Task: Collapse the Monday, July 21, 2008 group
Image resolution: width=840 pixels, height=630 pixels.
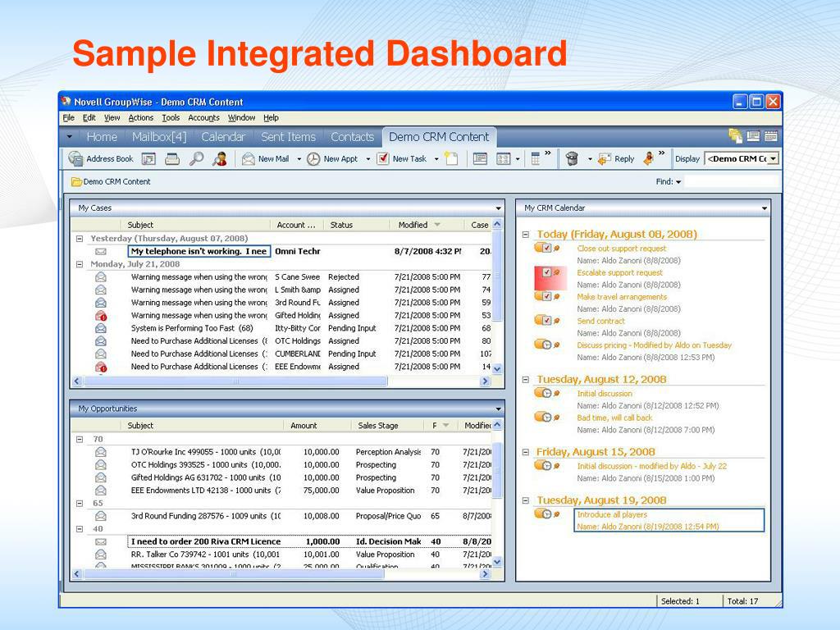Action: pos(80,264)
